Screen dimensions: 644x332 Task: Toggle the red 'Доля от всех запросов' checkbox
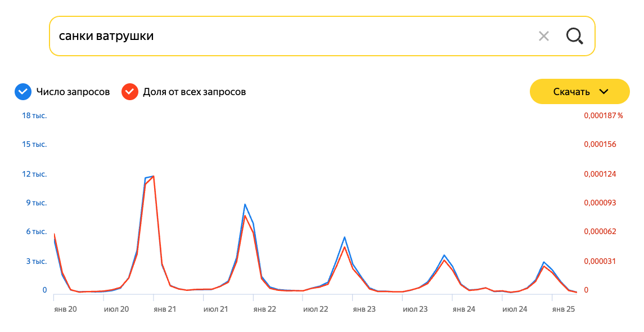click(130, 92)
